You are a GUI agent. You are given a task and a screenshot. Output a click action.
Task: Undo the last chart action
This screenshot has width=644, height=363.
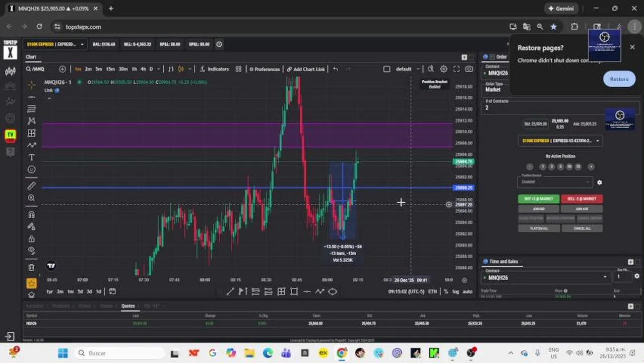336,69
